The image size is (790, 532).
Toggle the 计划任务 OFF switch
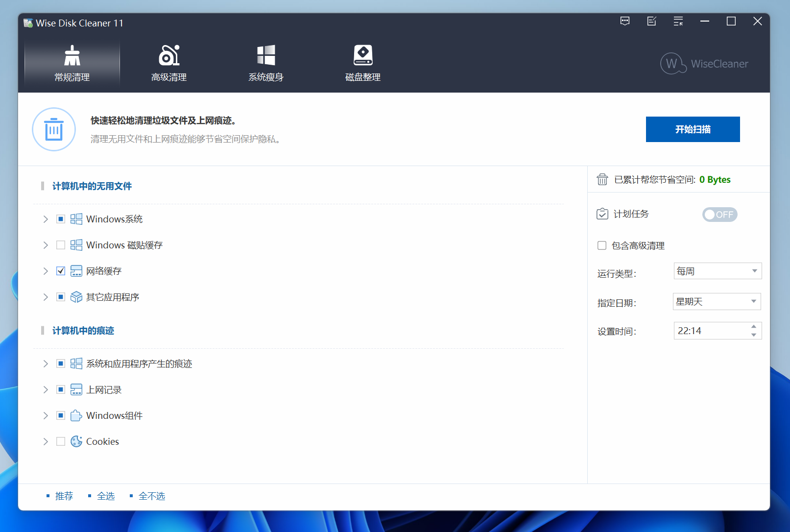coord(719,215)
